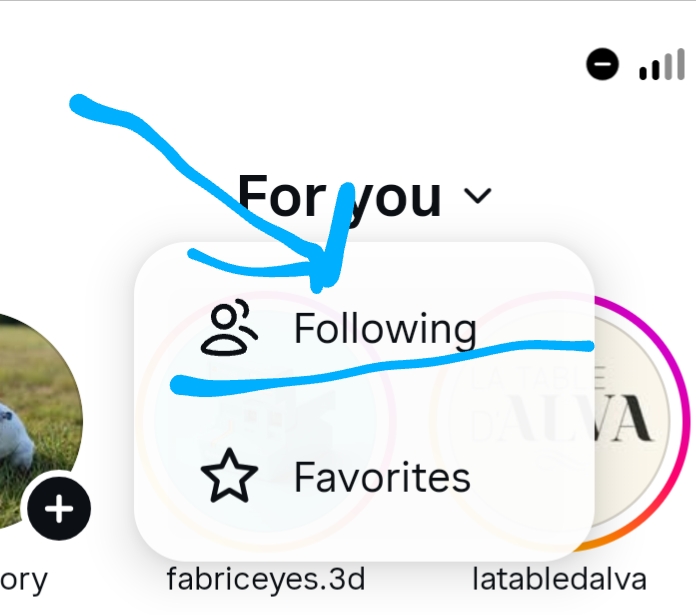This screenshot has height=615, width=696.
Task: Open the fabriceyes.3d username label
Action: coord(266,579)
